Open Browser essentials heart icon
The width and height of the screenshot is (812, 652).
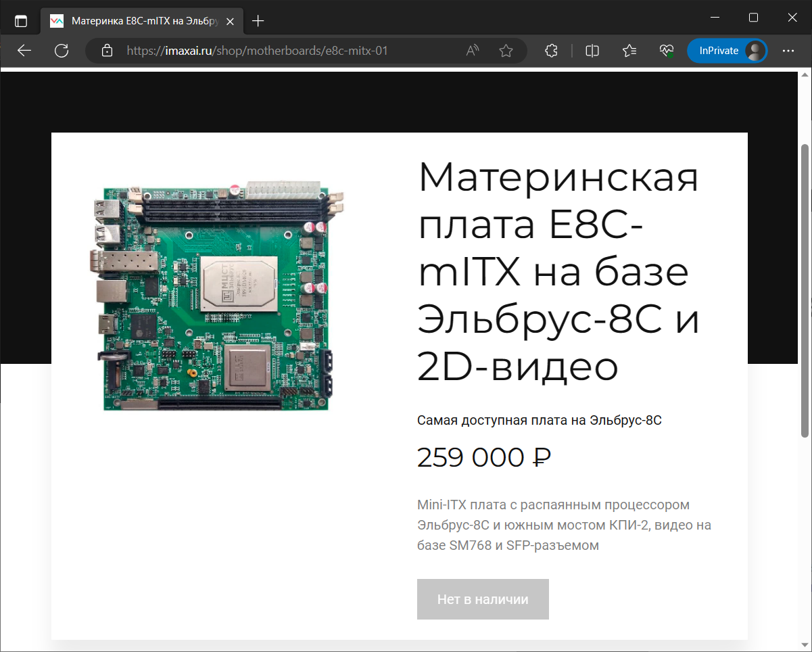(667, 51)
